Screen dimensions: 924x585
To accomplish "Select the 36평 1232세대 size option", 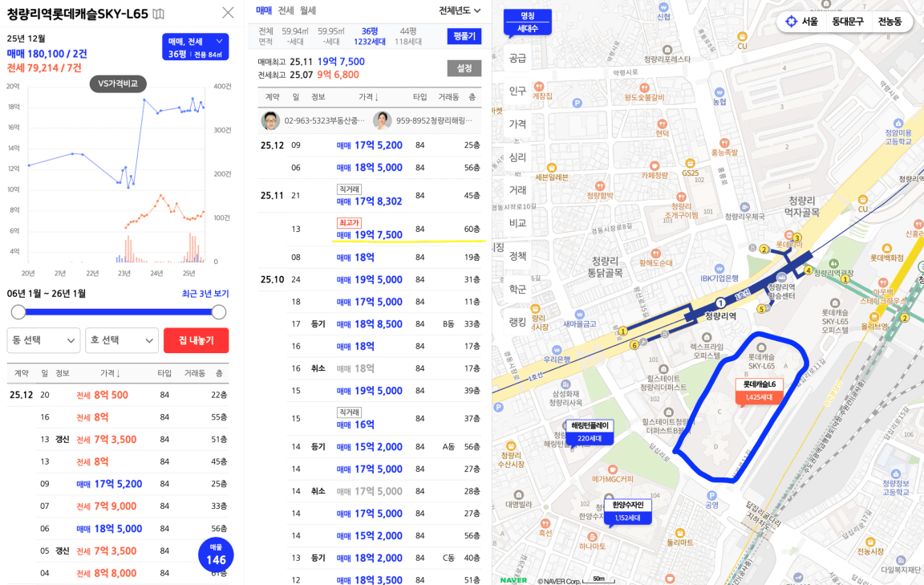I will coord(370,36).
